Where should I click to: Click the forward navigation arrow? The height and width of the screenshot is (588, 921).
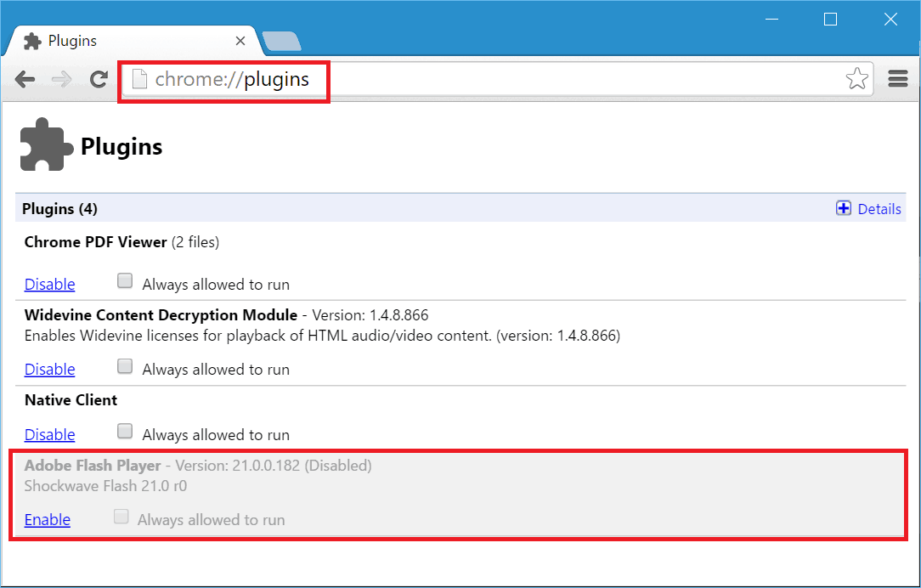click(x=62, y=79)
